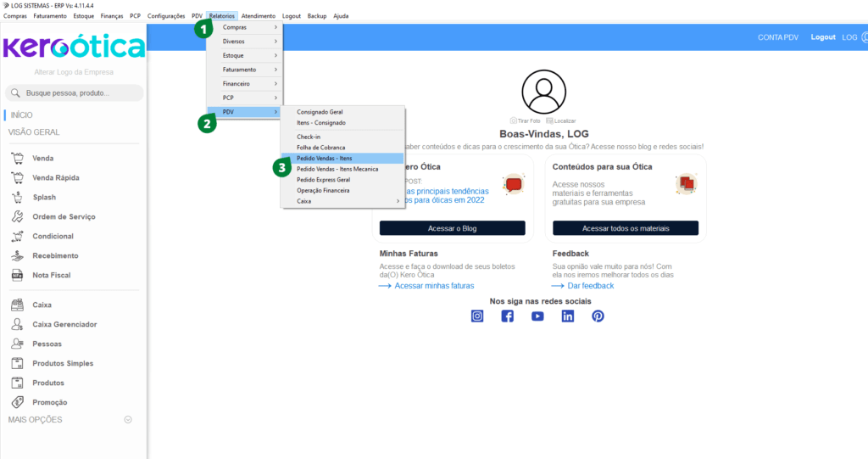The image size is (868, 459).
Task: Open the Relatorios menu in the menu bar
Action: pos(222,16)
